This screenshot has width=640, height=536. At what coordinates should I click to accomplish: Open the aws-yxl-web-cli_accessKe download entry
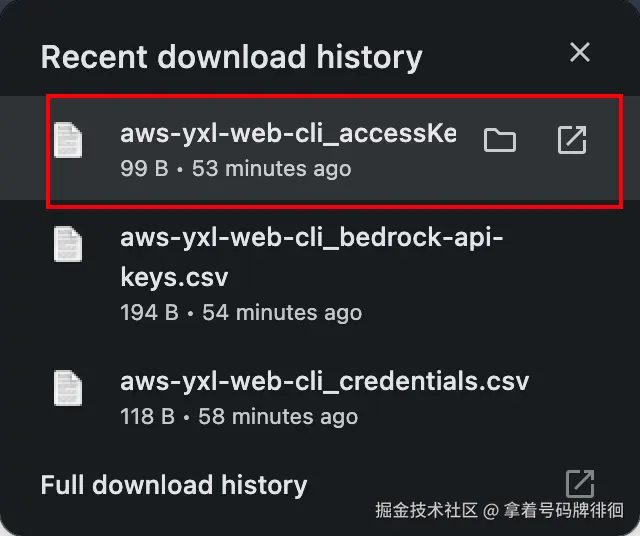coord(287,134)
